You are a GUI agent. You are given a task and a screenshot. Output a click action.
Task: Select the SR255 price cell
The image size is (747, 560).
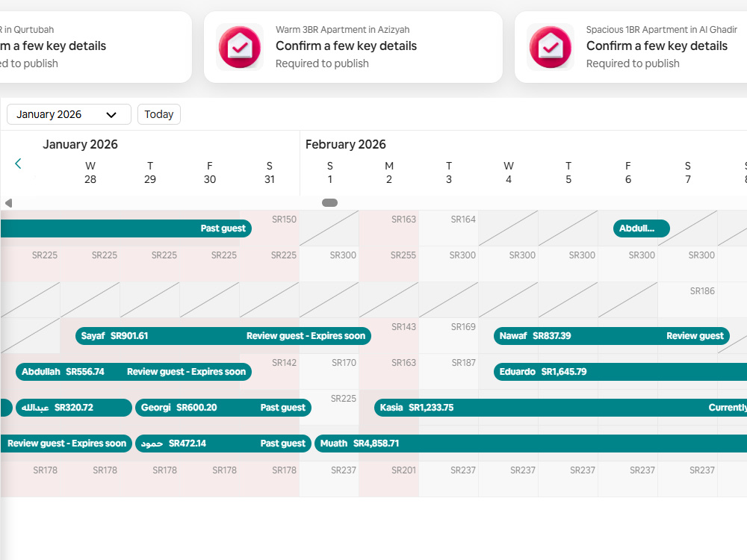click(x=389, y=264)
